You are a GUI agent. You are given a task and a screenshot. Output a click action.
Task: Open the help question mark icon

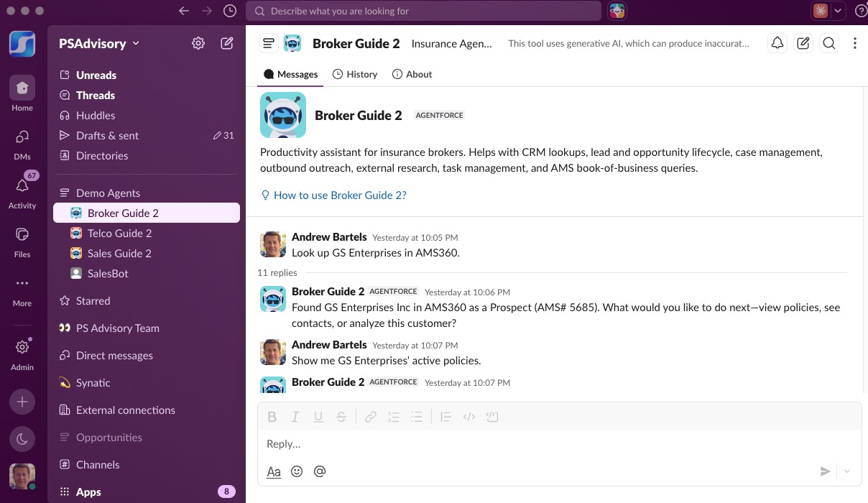click(x=861, y=11)
